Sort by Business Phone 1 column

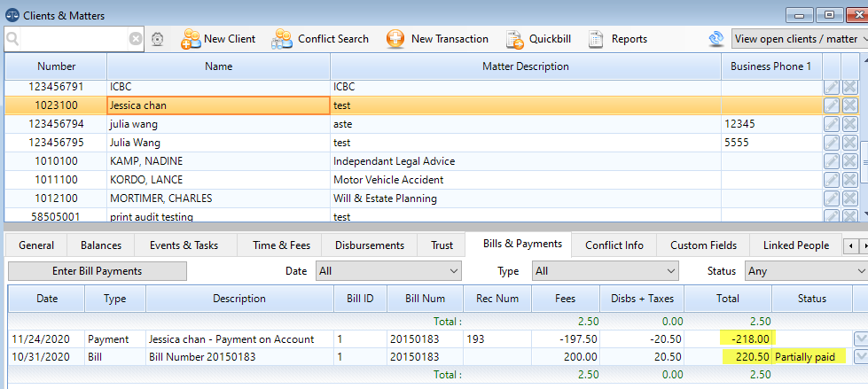(x=771, y=66)
